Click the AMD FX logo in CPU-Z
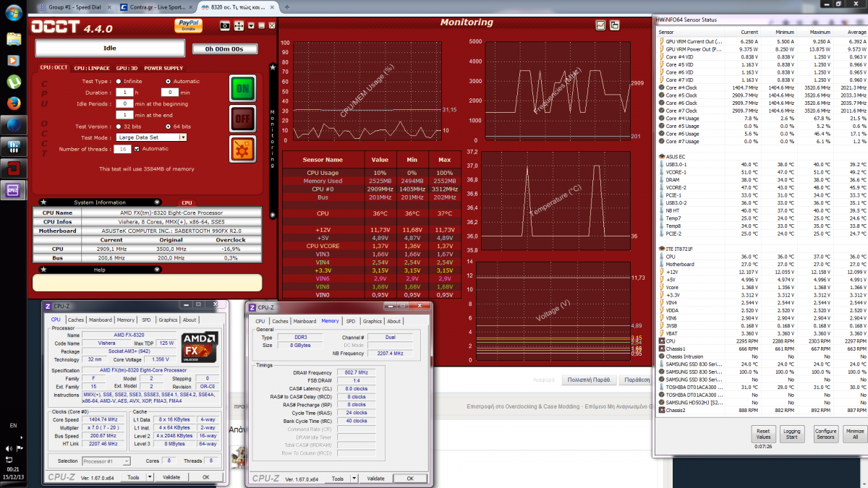This screenshot has width=868, height=488. (x=199, y=346)
